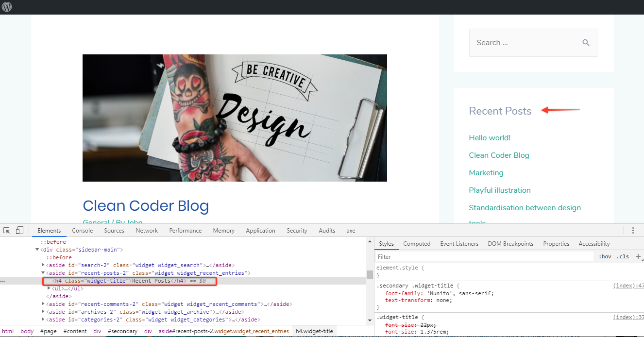Open Standardisation between design tools link
This screenshot has width=644, height=337.
[x=525, y=208]
